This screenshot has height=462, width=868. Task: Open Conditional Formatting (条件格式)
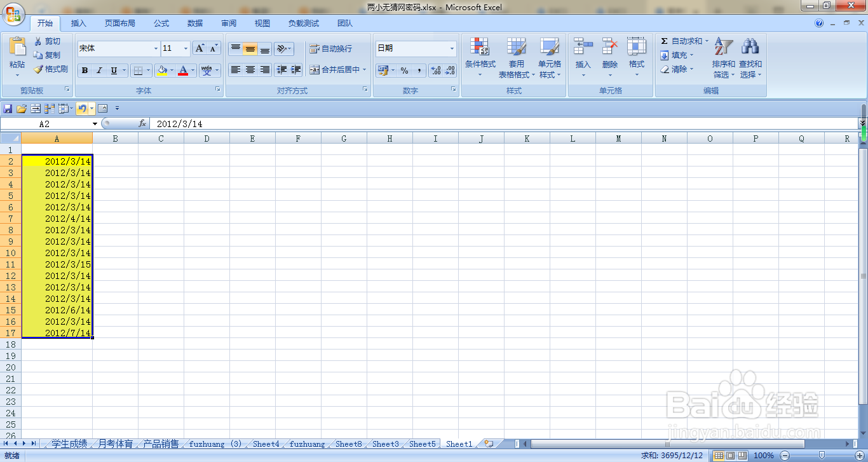click(480, 58)
